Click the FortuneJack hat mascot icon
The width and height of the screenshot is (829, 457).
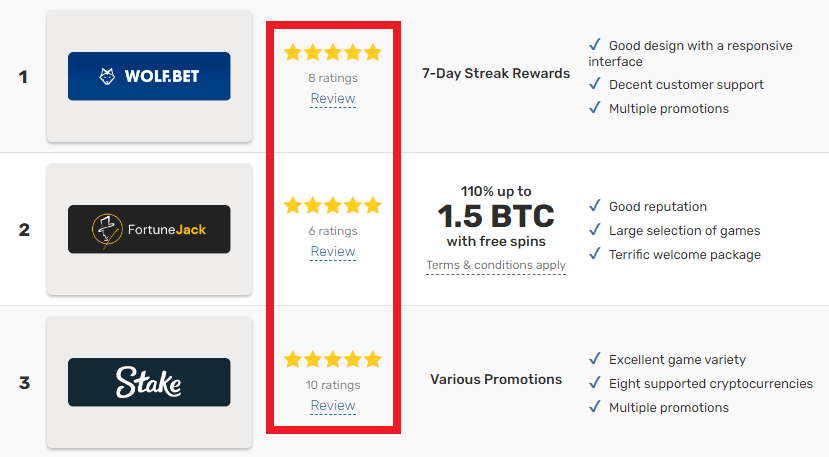point(107,231)
